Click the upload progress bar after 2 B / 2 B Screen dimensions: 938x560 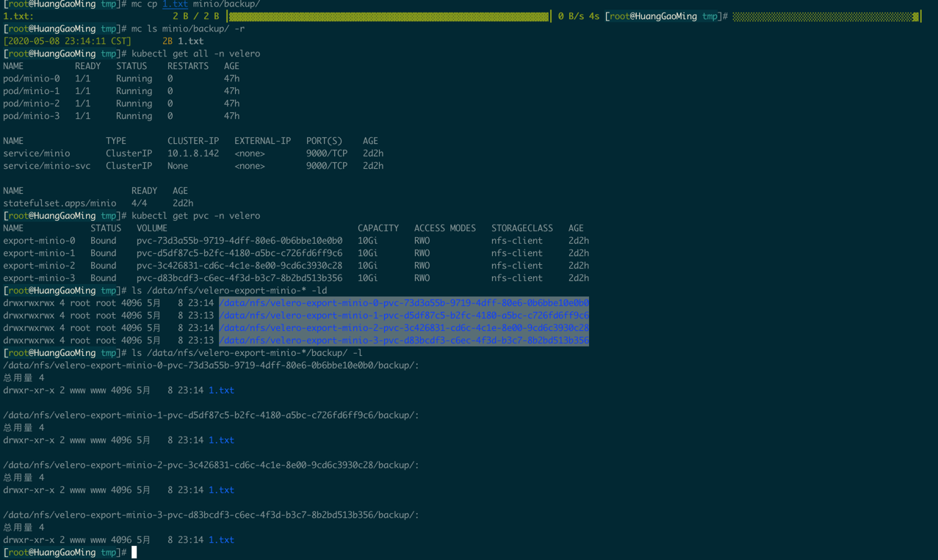[389, 16]
